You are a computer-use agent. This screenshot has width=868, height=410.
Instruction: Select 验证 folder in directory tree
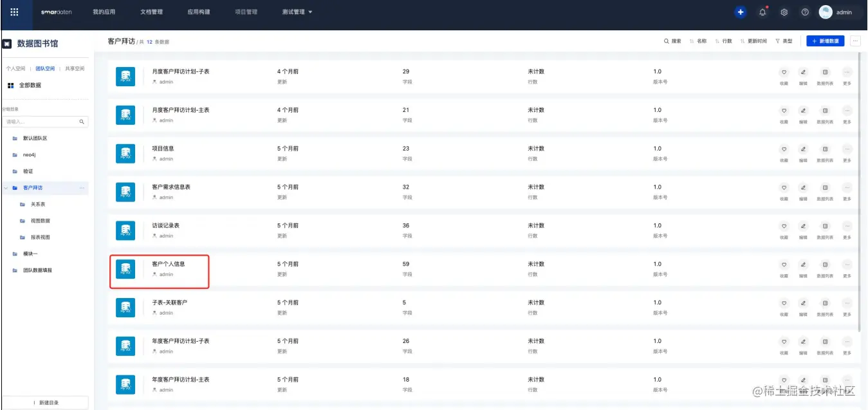point(28,171)
